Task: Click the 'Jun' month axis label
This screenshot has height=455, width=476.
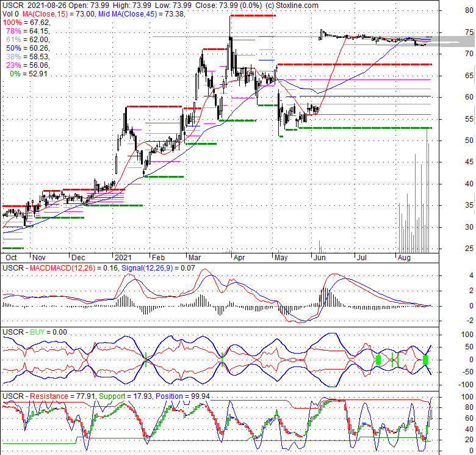Action: pyautogui.click(x=319, y=258)
